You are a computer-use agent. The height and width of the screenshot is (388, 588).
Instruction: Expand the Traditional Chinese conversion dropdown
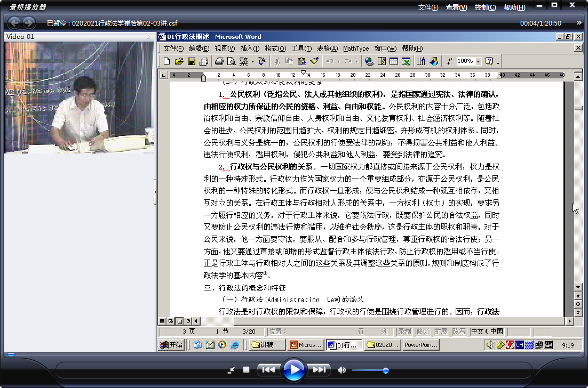click(252, 61)
